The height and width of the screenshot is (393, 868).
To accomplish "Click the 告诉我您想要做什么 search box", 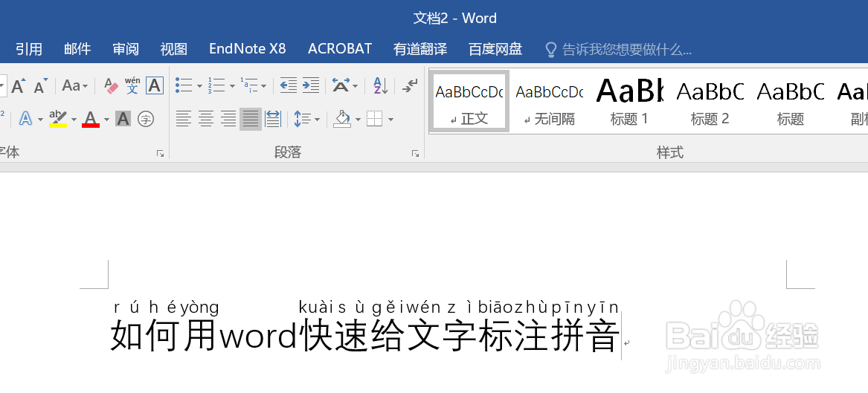I will [x=619, y=50].
